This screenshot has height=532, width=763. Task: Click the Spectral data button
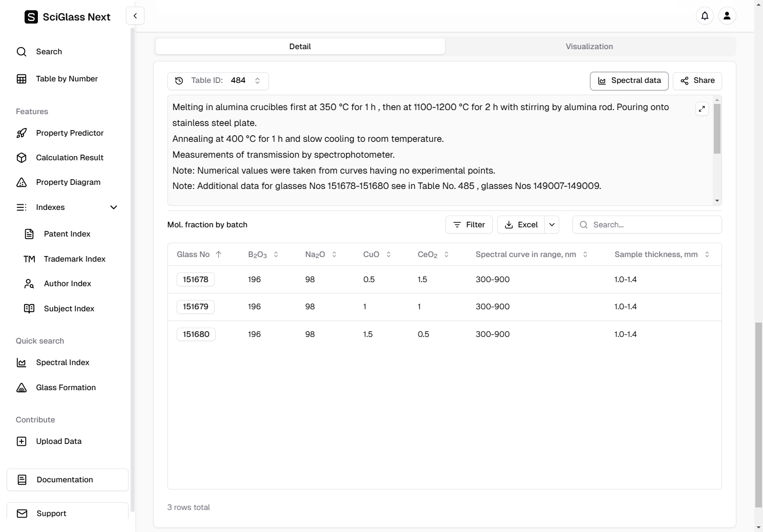click(x=629, y=81)
